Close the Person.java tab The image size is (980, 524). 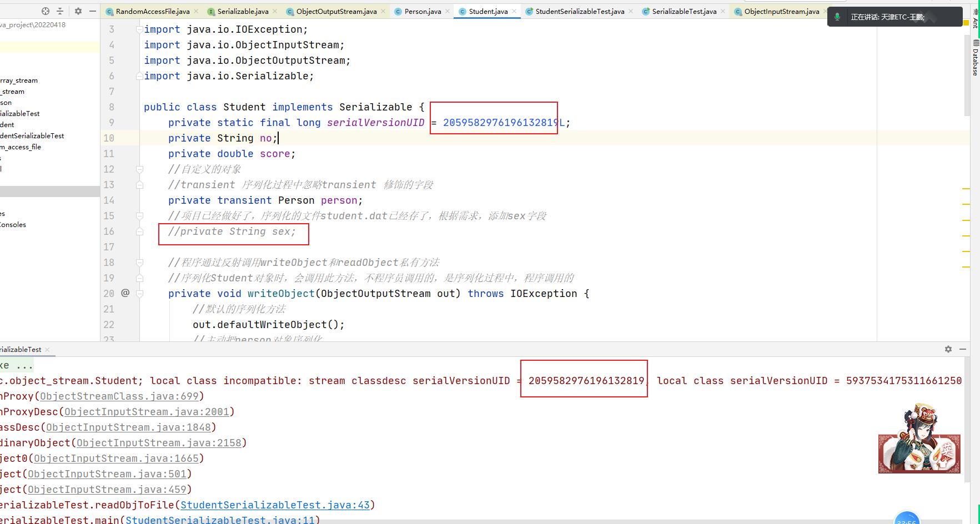(448, 11)
